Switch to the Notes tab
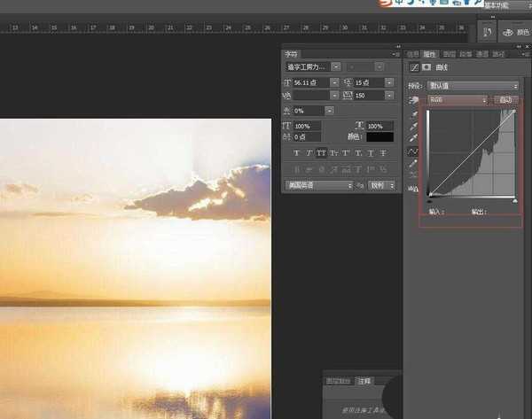The height and width of the screenshot is (419, 532). coord(364,380)
